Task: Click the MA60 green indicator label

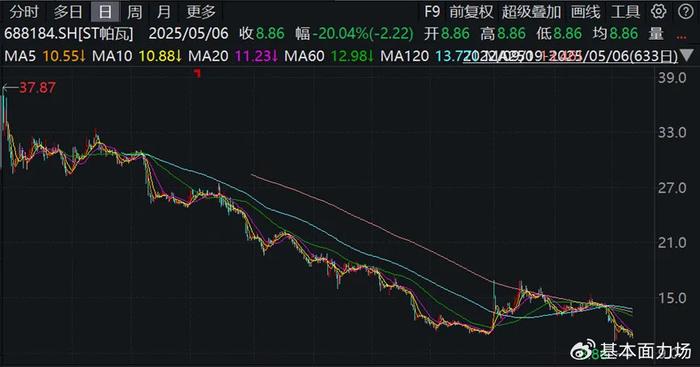Action: point(328,56)
